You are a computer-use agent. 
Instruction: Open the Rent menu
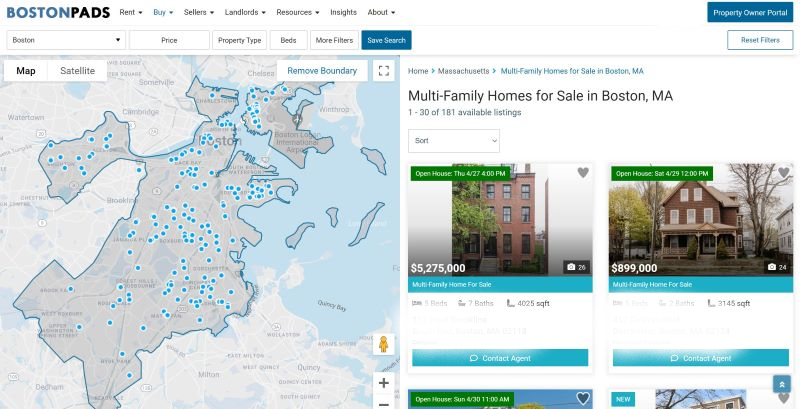click(131, 12)
